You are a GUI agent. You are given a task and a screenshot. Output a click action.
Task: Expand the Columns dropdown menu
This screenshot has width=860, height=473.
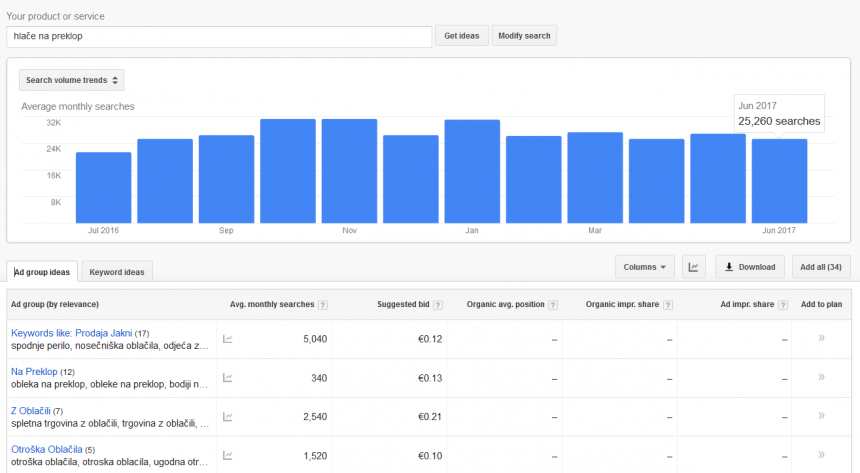coord(645,267)
